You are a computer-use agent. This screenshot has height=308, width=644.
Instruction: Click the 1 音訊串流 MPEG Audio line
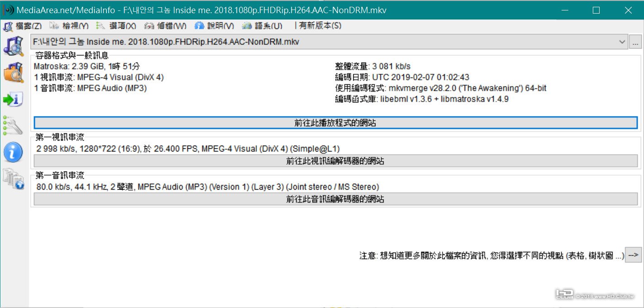(x=91, y=88)
